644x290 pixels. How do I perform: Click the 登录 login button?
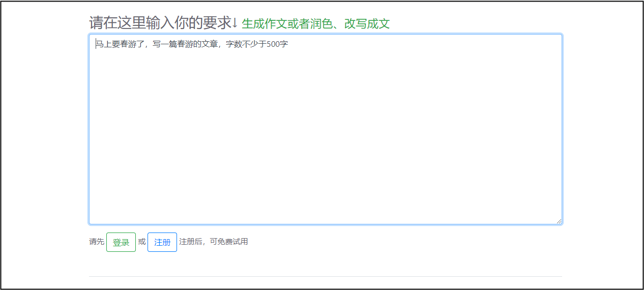point(121,242)
